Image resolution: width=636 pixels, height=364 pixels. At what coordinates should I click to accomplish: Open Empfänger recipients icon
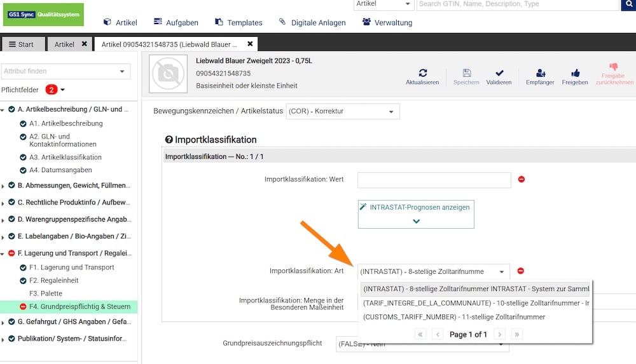click(540, 73)
